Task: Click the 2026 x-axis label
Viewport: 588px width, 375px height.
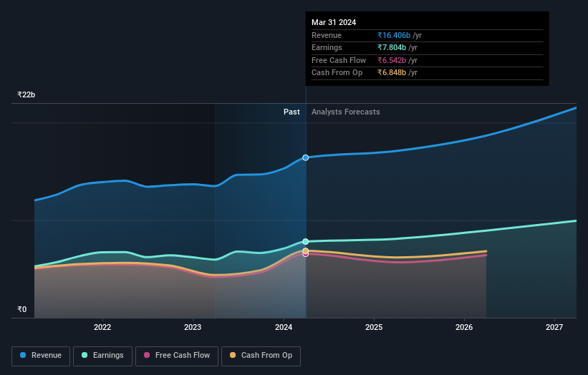Action: (464, 327)
